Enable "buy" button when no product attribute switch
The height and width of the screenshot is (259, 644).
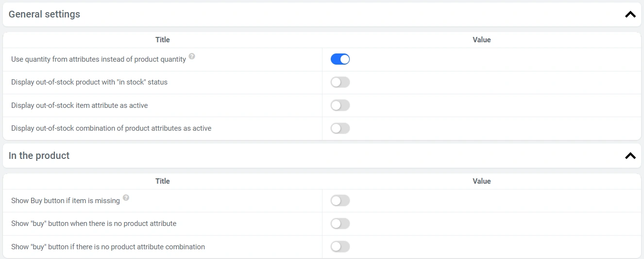(x=340, y=224)
